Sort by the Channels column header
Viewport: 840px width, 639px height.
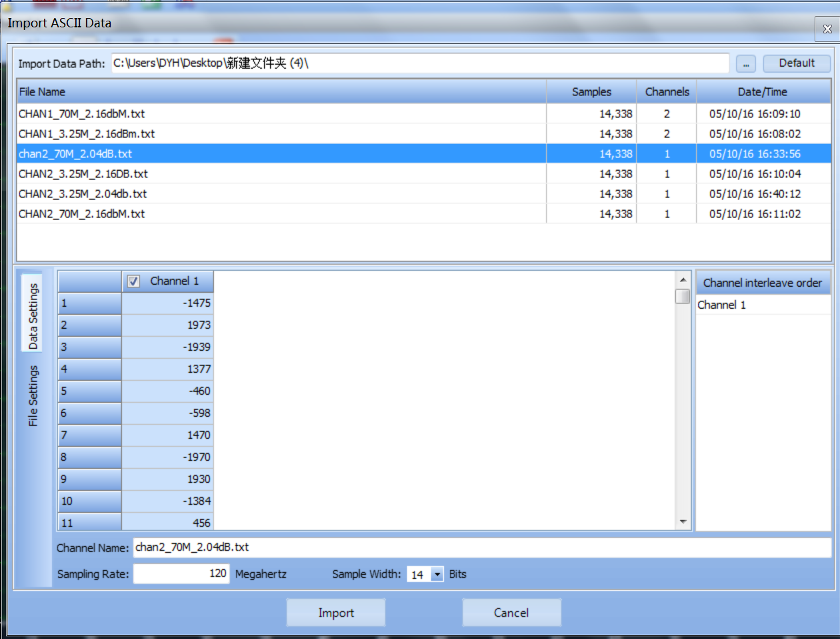point(667,92)
